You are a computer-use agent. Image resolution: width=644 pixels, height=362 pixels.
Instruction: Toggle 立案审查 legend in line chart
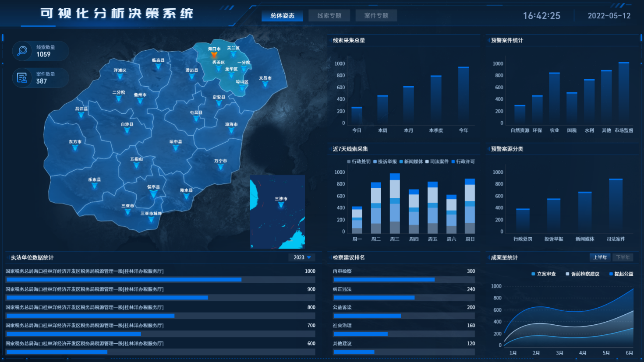[x=543, y=274]
